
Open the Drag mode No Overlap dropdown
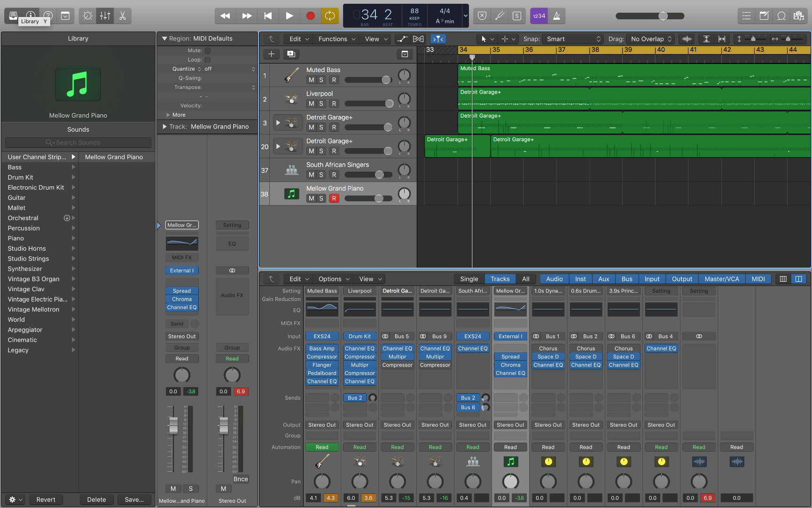651,39
